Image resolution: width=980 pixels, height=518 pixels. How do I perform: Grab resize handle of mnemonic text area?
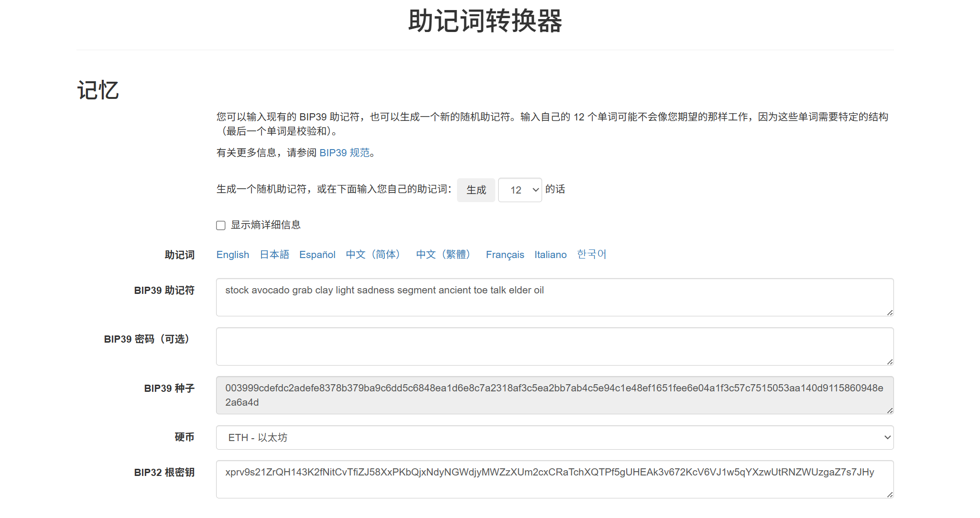click(890, 313)
